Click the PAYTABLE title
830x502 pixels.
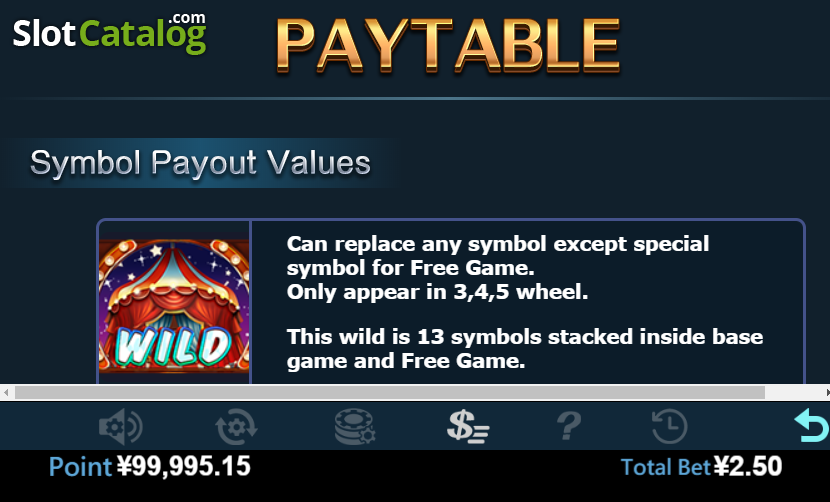(x=448, y=46)
